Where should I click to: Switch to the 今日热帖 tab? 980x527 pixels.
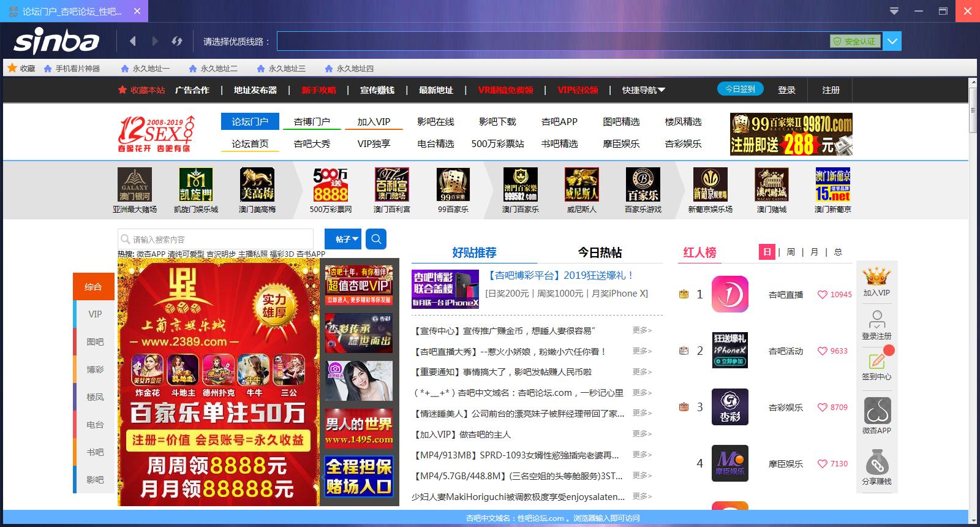coord(600,252)
